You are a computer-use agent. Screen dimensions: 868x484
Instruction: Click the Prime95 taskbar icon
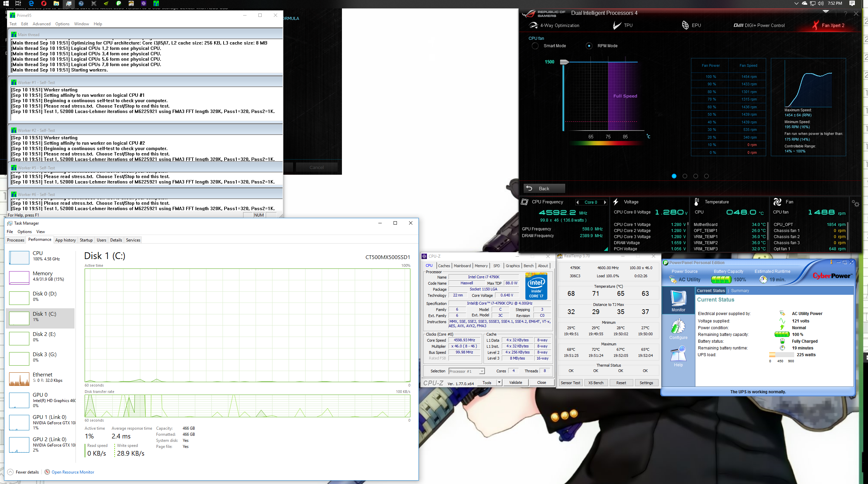(x=156, y=3)
